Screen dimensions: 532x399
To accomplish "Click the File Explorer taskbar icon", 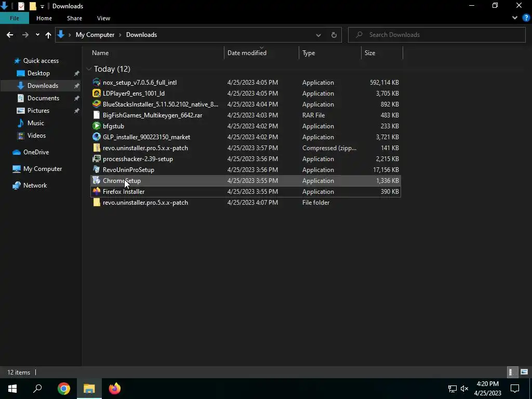I will tap(89, 389).
